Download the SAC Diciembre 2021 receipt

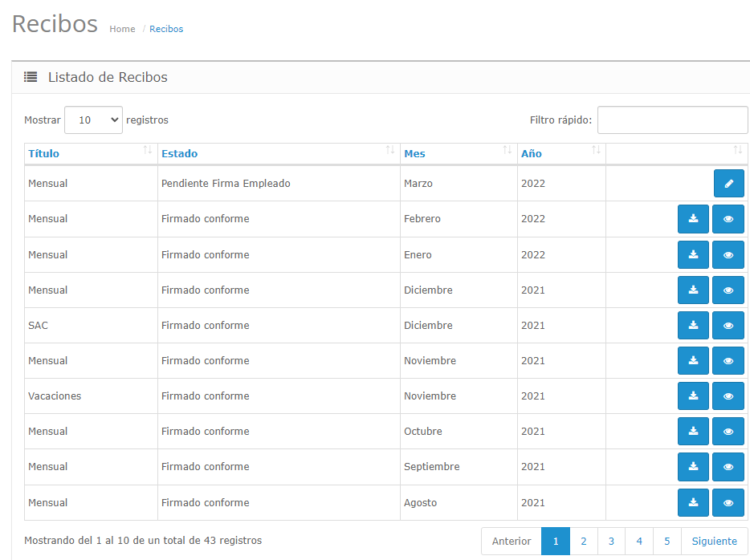point(693,326)
